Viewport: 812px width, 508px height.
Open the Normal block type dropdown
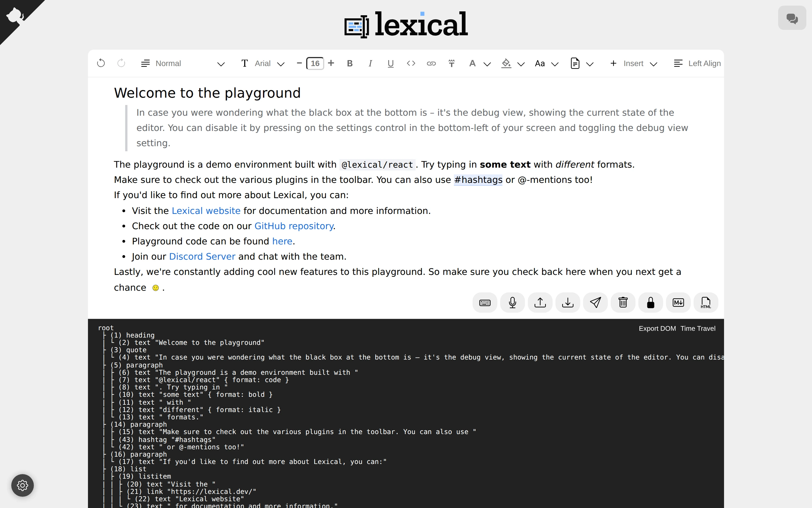click(183, 63)
